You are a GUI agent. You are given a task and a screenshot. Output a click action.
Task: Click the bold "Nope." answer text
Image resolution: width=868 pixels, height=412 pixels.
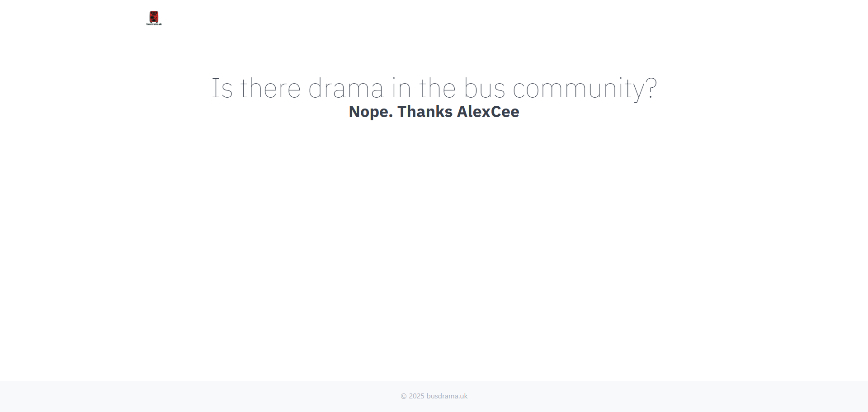[x=371, y=112]
